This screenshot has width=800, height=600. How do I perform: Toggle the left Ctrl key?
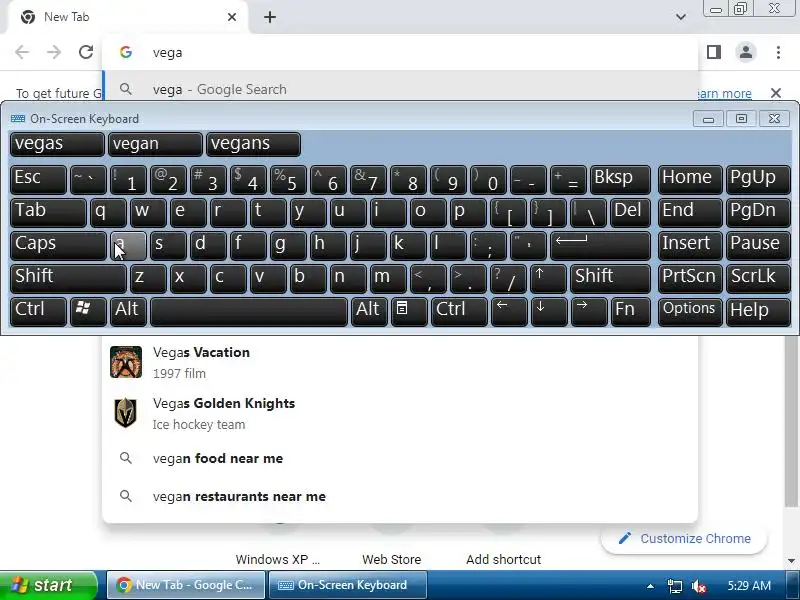tap(38, 311)
